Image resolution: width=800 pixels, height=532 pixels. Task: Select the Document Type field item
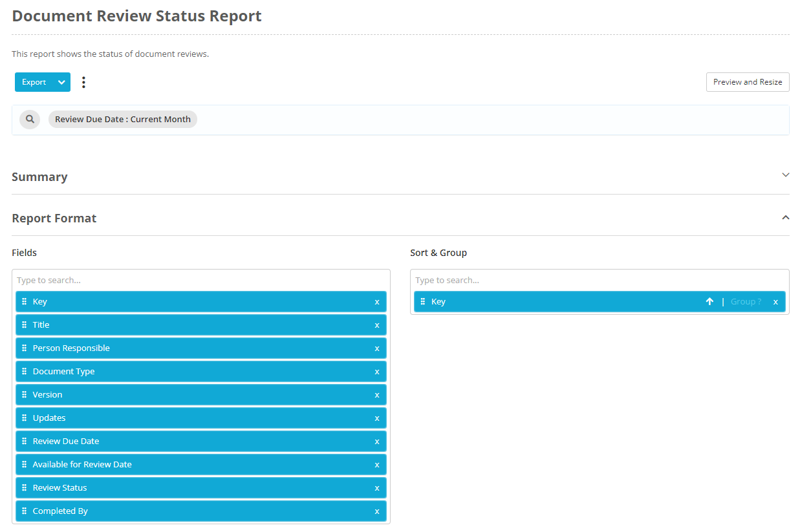[x=201, y=372]
